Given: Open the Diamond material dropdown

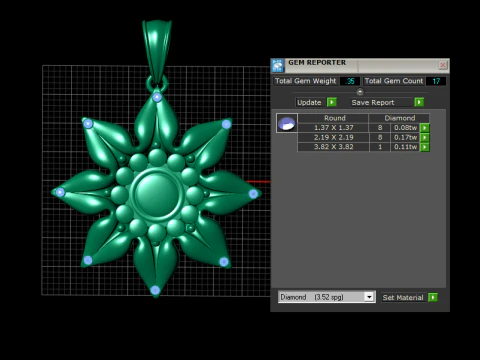Looking at the screenshot, I should pyautogui.click(x=369, y=297).
